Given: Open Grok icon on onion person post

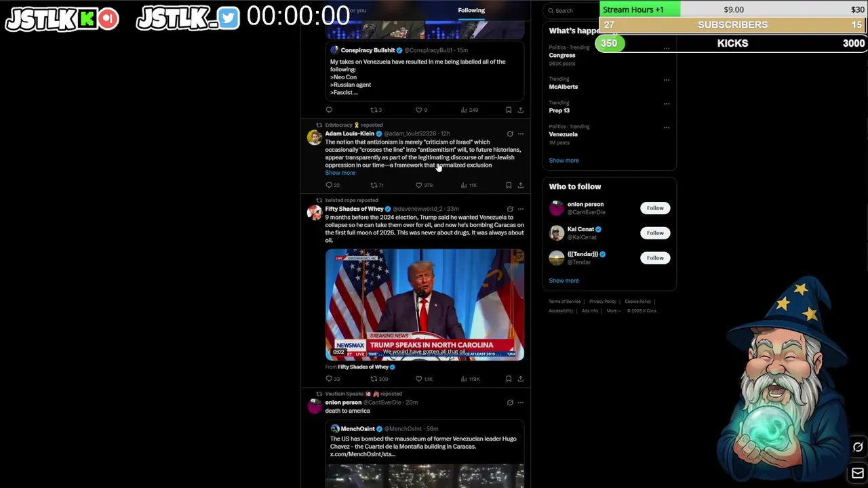Looking at the screenshot, I should [x=510, y=403].
